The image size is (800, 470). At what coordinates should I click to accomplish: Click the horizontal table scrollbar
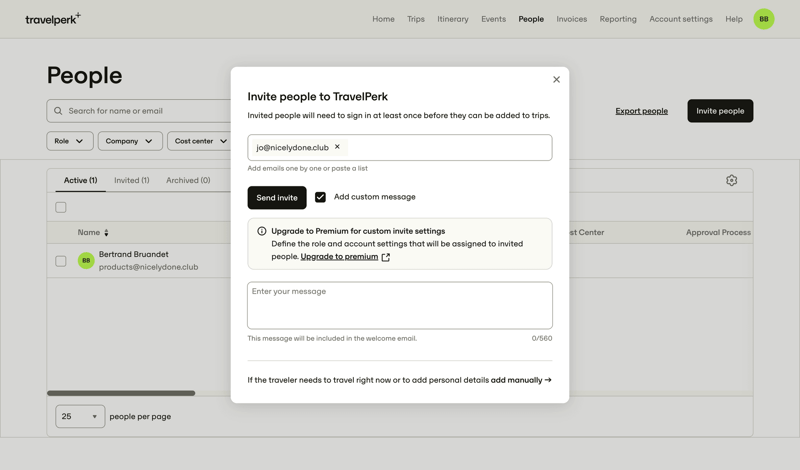click(121, 393)
